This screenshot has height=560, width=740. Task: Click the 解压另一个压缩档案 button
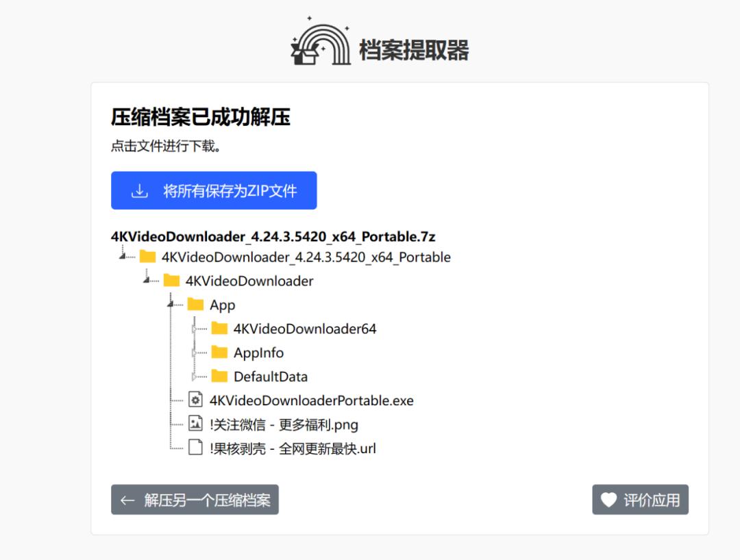point(195,500)
